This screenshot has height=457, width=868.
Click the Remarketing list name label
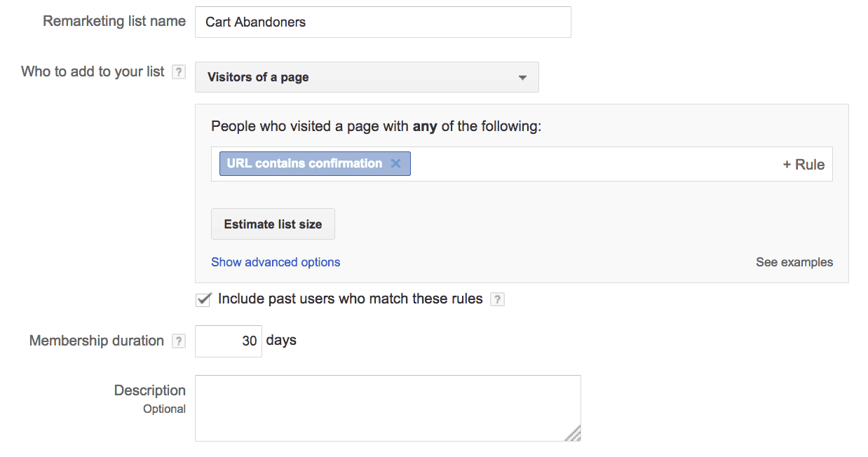(114, 21)
